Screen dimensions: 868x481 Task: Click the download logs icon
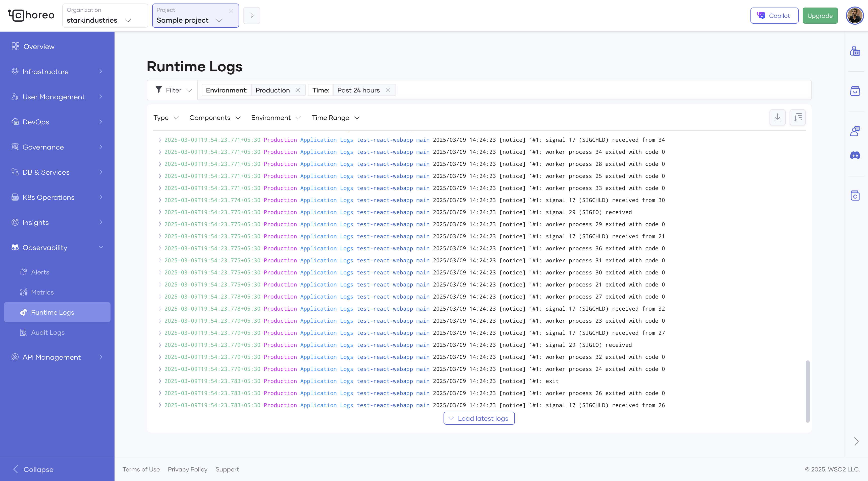tap(777, 117)
